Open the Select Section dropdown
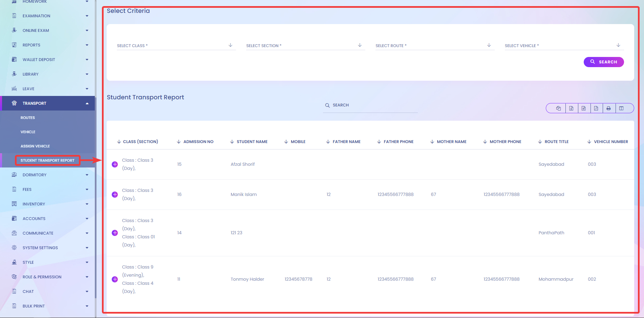This screenshot has width=644, height=318. pyautogui.click(x=305, y=45)
